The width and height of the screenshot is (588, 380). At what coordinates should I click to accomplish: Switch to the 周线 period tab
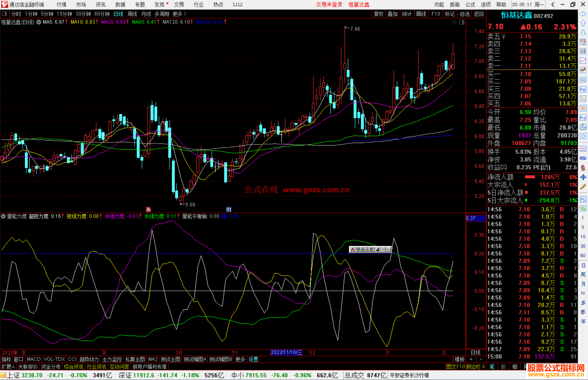click(132, 14)
